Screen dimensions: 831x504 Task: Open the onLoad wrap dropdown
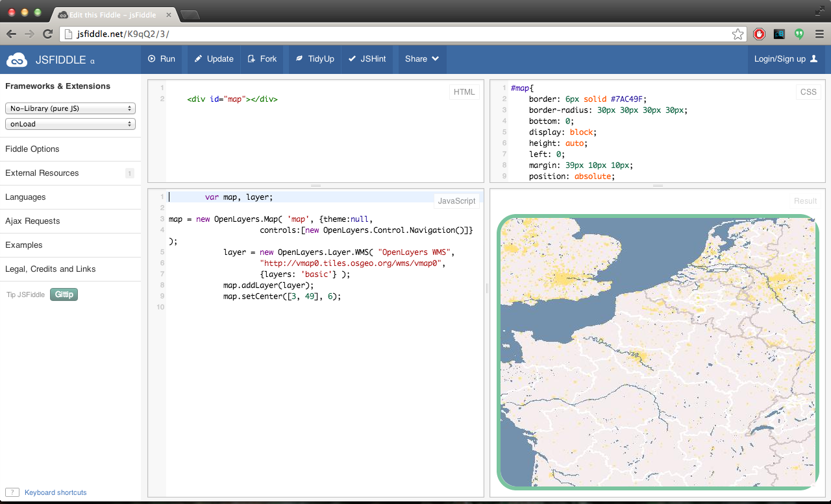69,123
